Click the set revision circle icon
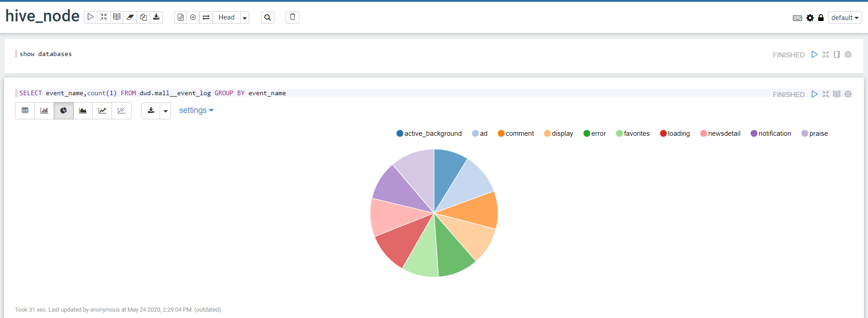The width and height of the screenshot is (868, 318). (x=193, y=17)
